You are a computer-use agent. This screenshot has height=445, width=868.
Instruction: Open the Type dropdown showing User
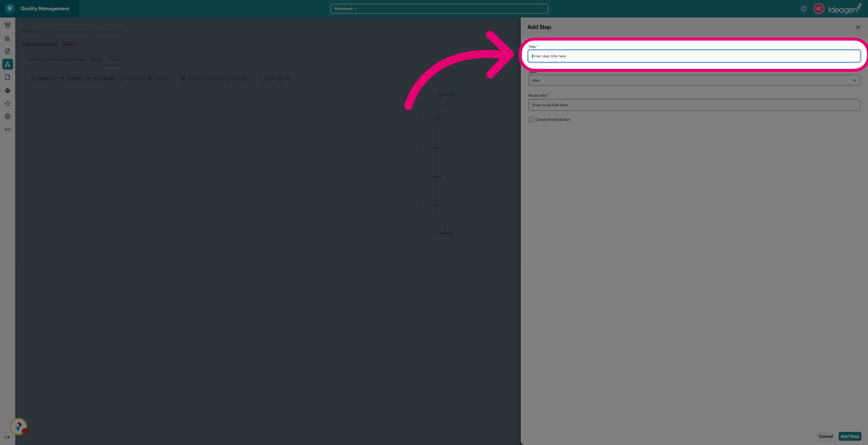[x=694, y=80]
